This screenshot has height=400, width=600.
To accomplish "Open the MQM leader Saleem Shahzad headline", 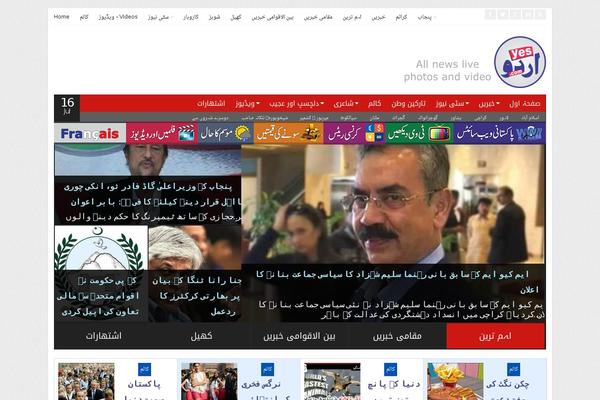I will [398, 282].
